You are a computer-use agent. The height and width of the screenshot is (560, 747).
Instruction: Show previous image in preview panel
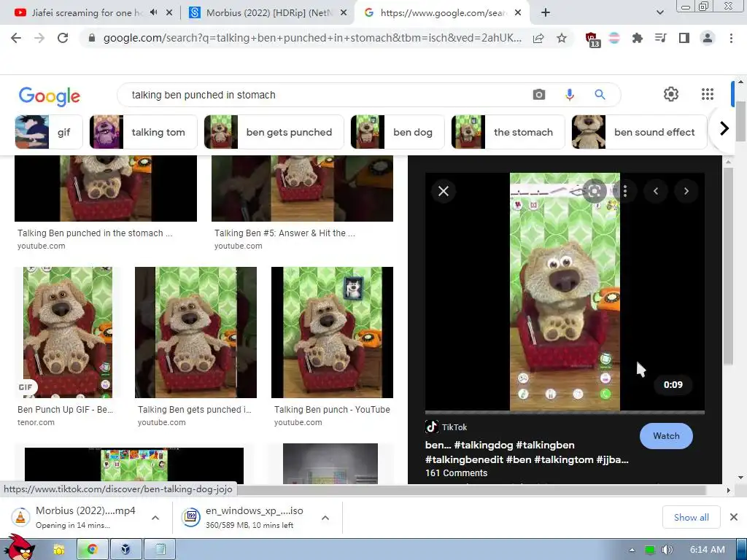[x=656, y=192]
